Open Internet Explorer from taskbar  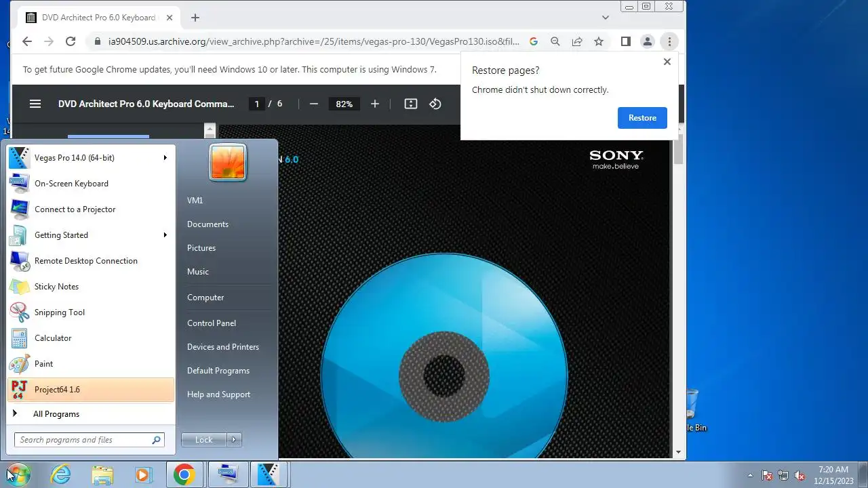pyautogui.click(x=61, y=474)
